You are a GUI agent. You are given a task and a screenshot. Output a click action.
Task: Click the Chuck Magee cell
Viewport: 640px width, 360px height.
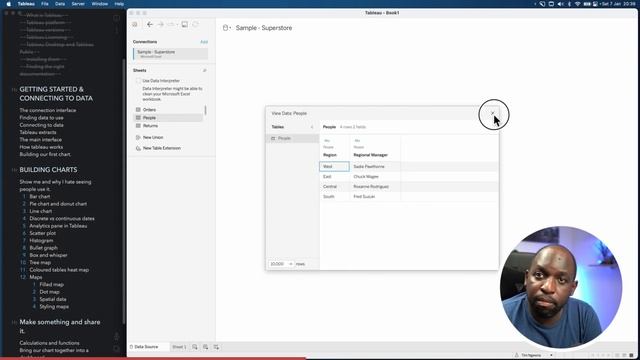click(x=375, y=176)
